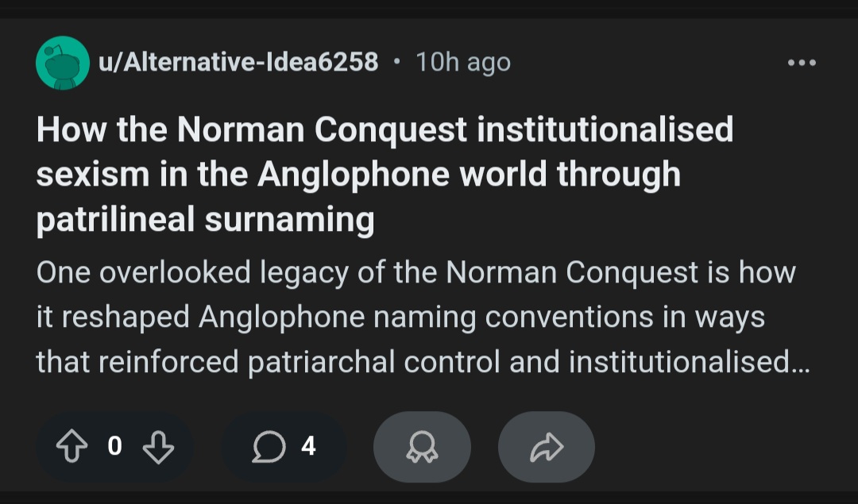858x504 pixels.
Task: Open the post by its bold title
Action: 385,175
